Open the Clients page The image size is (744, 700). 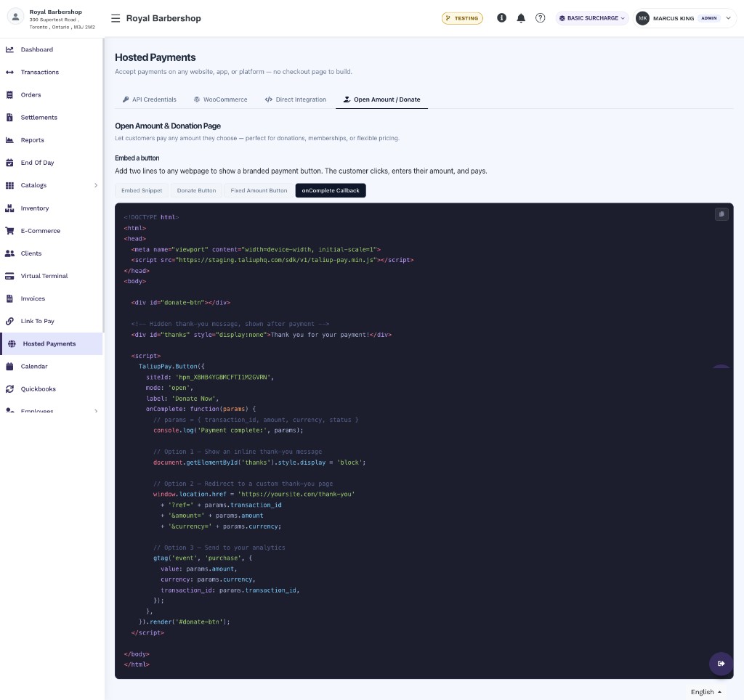click(31, 253)
